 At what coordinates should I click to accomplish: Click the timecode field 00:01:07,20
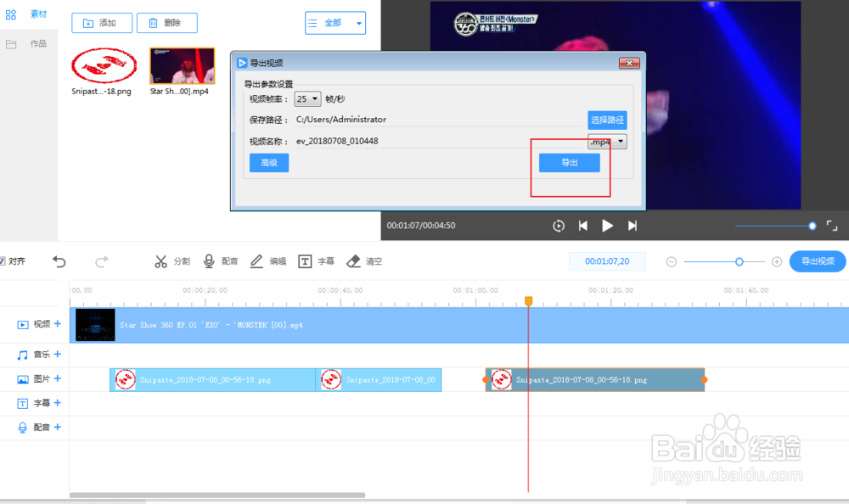point(607,261)
